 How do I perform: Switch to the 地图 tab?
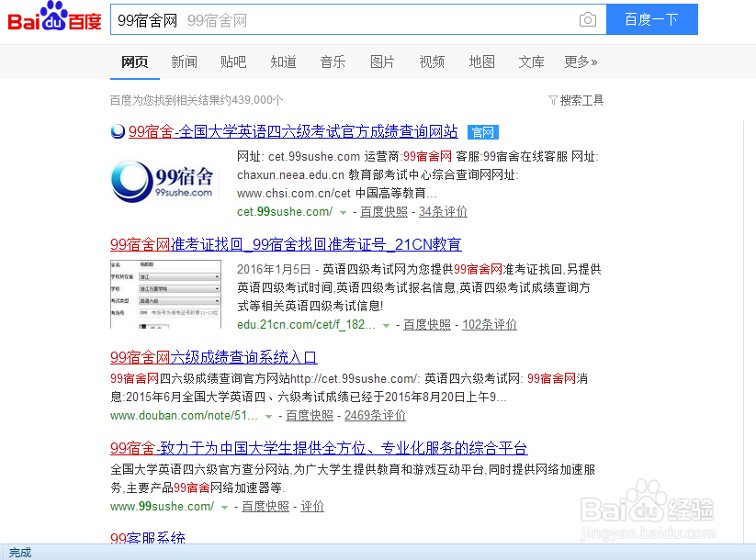(x=481, y=62)
